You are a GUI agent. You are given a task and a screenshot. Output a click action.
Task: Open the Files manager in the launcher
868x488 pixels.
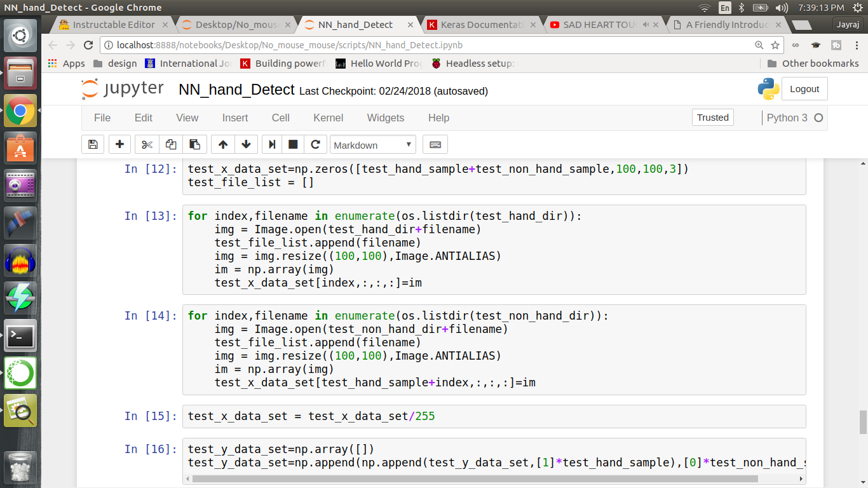(20, 73)
